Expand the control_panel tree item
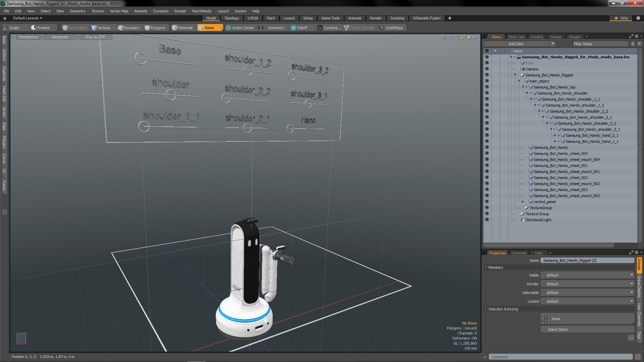Image resolution: width=644 pixels, height=362 pixels. 523,202
